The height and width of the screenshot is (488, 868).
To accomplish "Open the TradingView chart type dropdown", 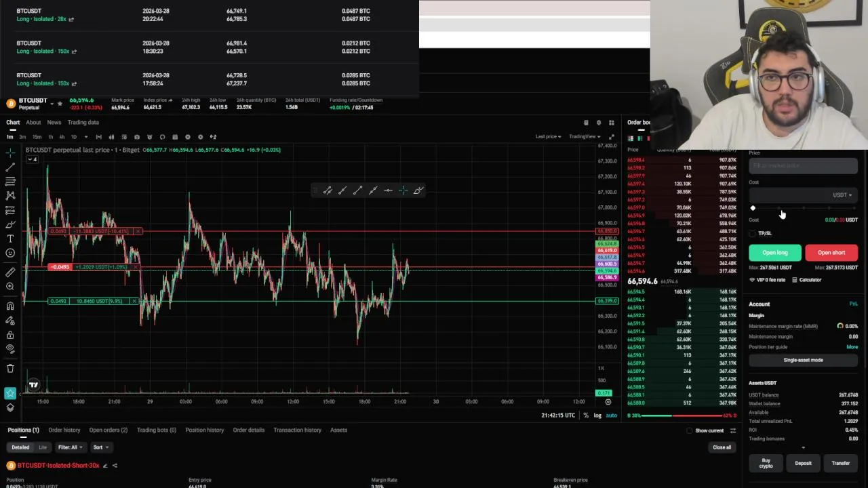I will pyautogui.click(x=585, y=137).
